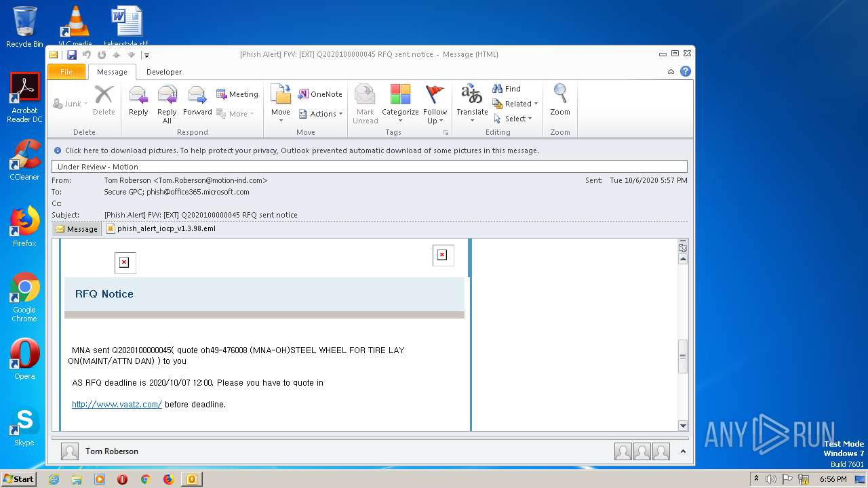Click Tom Roberson name in People Pane
This screenshot has height=488, width=868.
112,451
